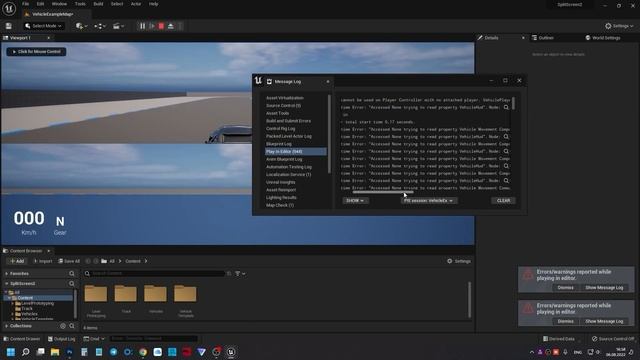Click the Message Log horizontal scrollbar

383,192
